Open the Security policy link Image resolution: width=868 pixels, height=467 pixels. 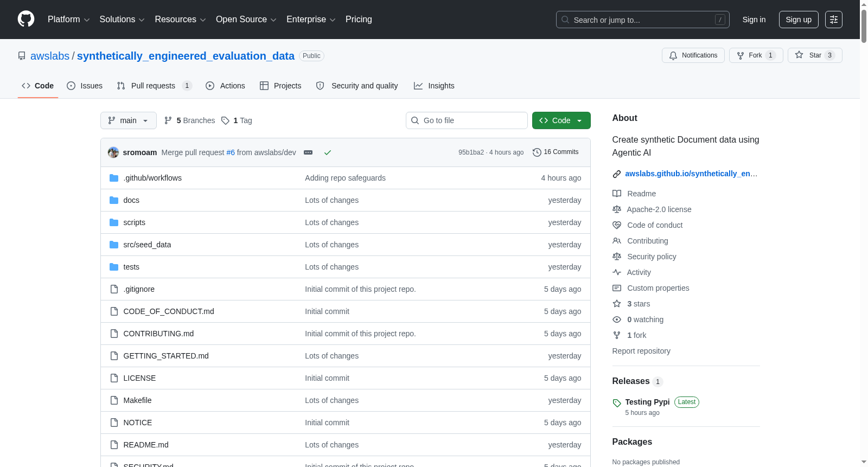coord(652,257)
